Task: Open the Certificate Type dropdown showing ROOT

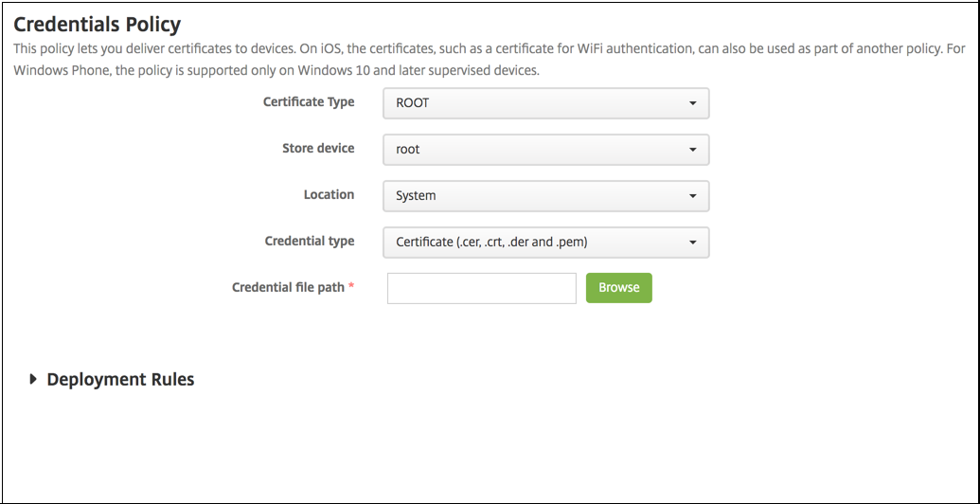Action: 545,103
